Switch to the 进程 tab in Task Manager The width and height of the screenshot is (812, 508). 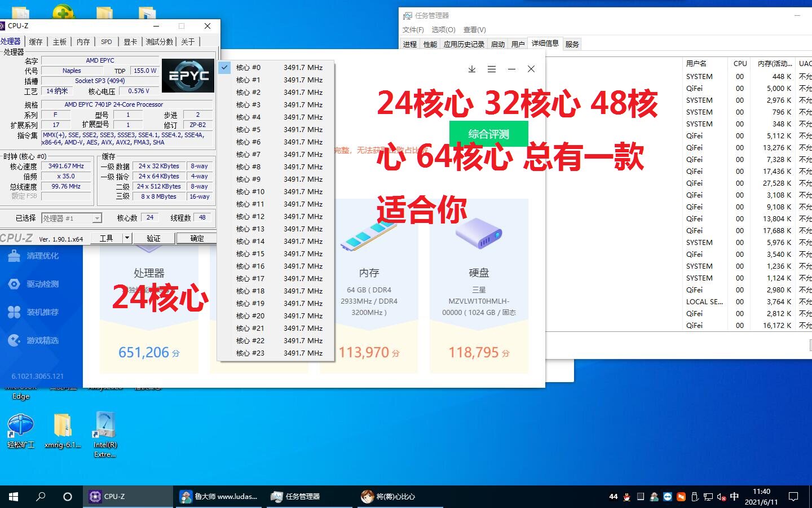(x=410, y=44)
